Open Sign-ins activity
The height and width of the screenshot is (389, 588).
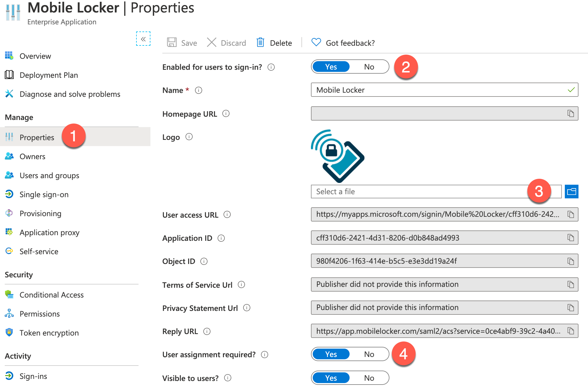point(33,376)
